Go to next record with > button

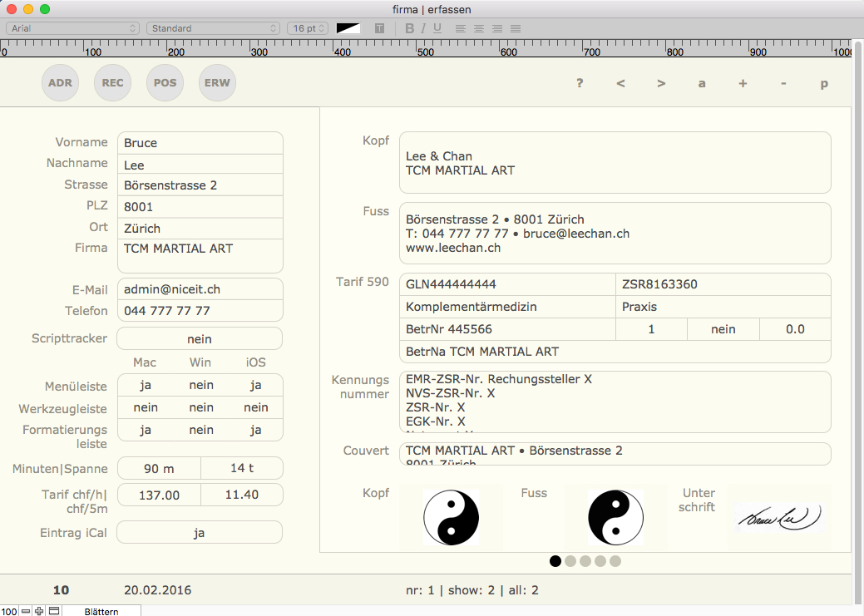(661, 83)
